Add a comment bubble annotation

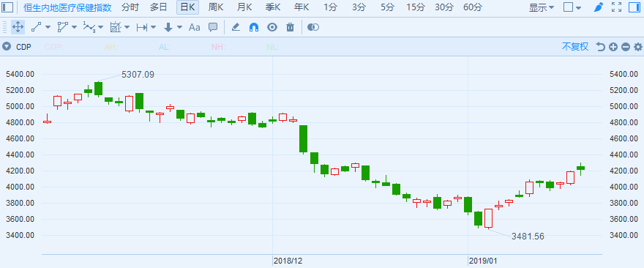[x=213, y=28]
